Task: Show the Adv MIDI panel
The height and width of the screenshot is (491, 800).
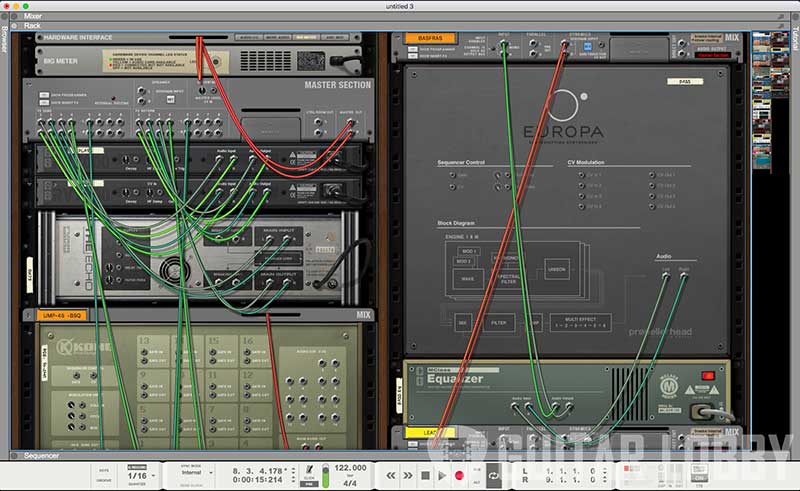Action: (x=335, y=37)
